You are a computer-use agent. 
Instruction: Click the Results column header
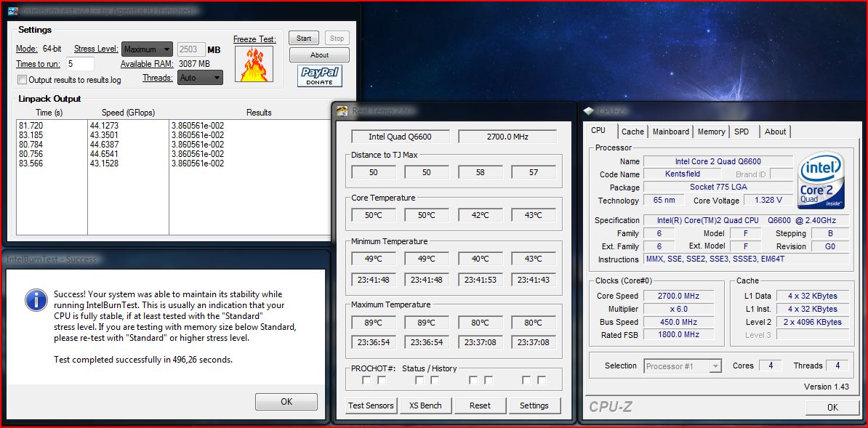click(259, 113)
